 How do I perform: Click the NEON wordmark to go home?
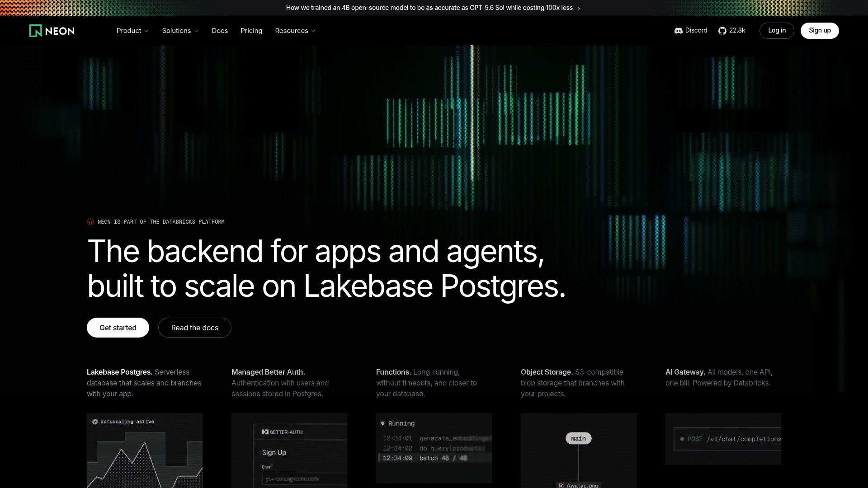(60, 31)
